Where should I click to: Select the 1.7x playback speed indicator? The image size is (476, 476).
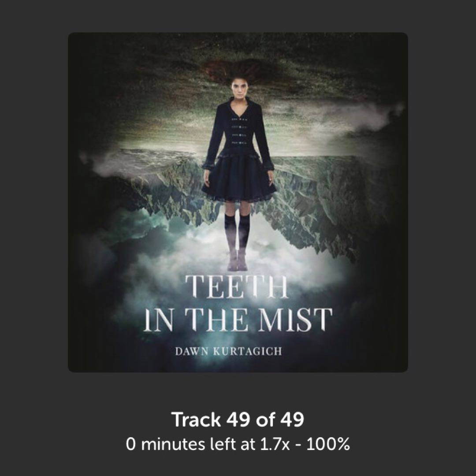pos(275,444)
